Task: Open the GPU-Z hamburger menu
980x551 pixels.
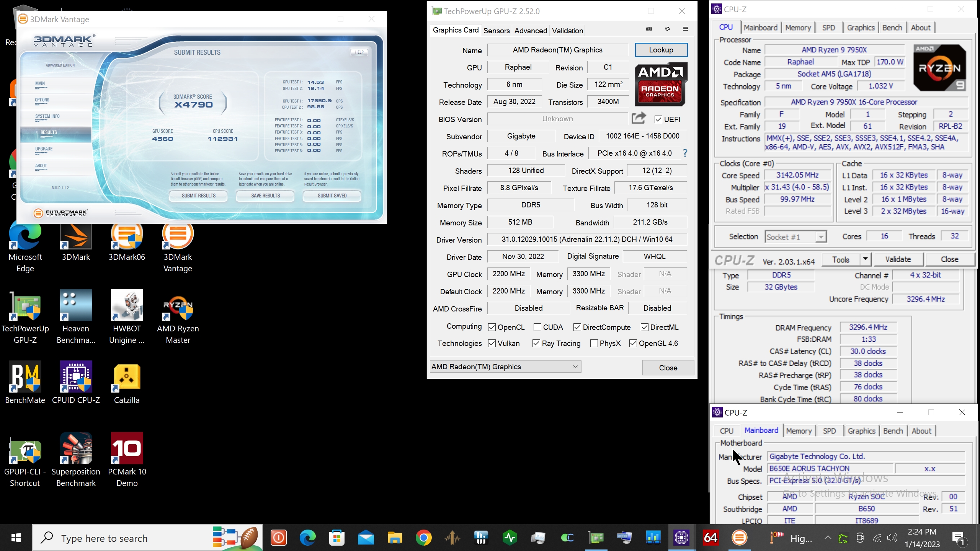Action: pyautogui.click(x=685, y=29)
